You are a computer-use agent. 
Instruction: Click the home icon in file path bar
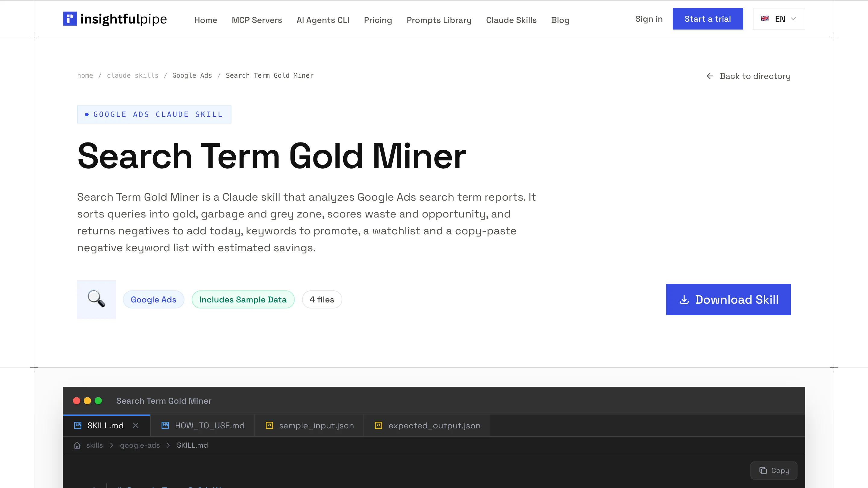[77, 445]
